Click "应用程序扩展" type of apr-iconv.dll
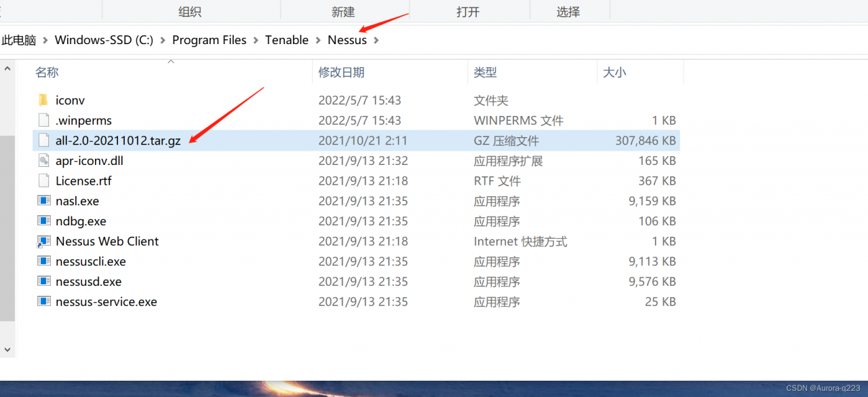This screenshot has height=397, width=868. pos(509,161)
